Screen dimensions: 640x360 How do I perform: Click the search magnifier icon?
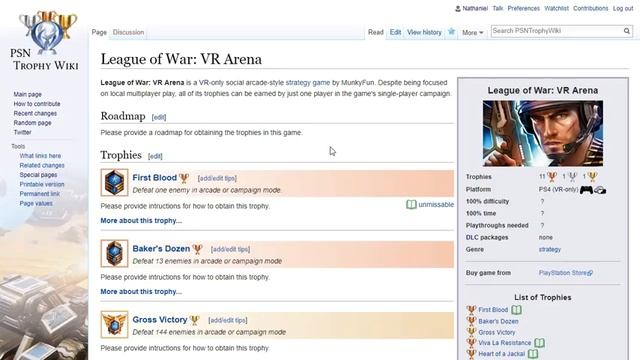click(x=627, y=31)
